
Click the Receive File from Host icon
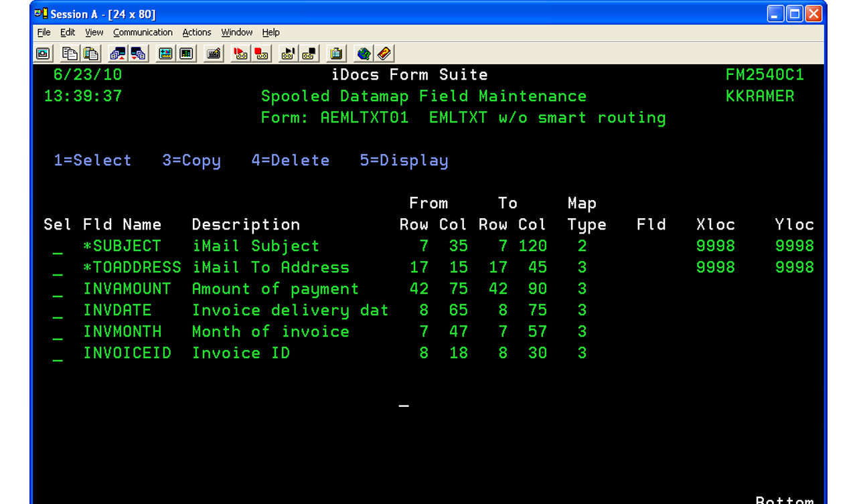139,54
